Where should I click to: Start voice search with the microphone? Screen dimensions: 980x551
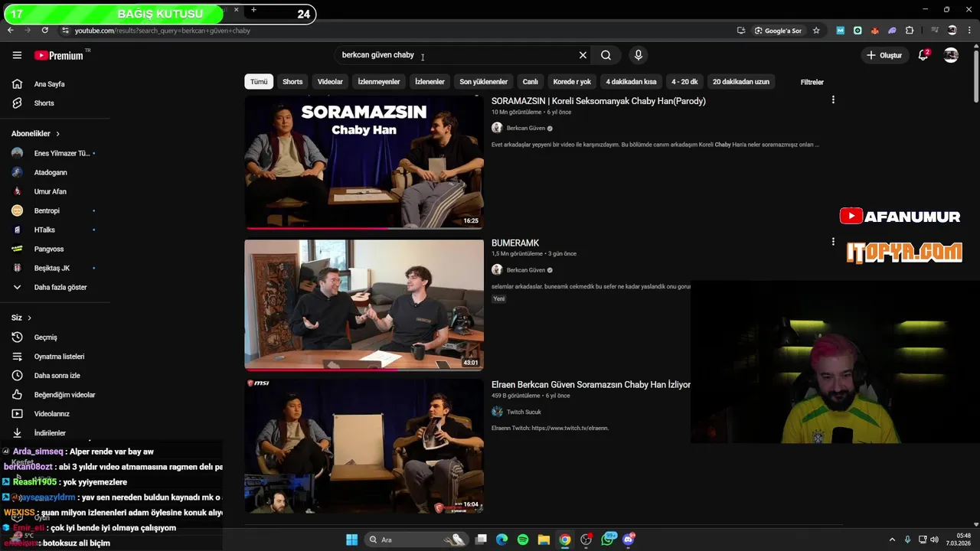point(638,55)
